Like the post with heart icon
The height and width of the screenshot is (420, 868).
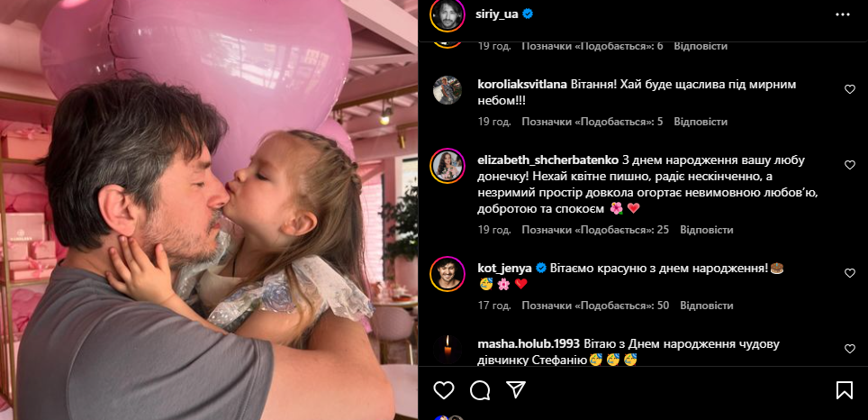click(443, 390)
